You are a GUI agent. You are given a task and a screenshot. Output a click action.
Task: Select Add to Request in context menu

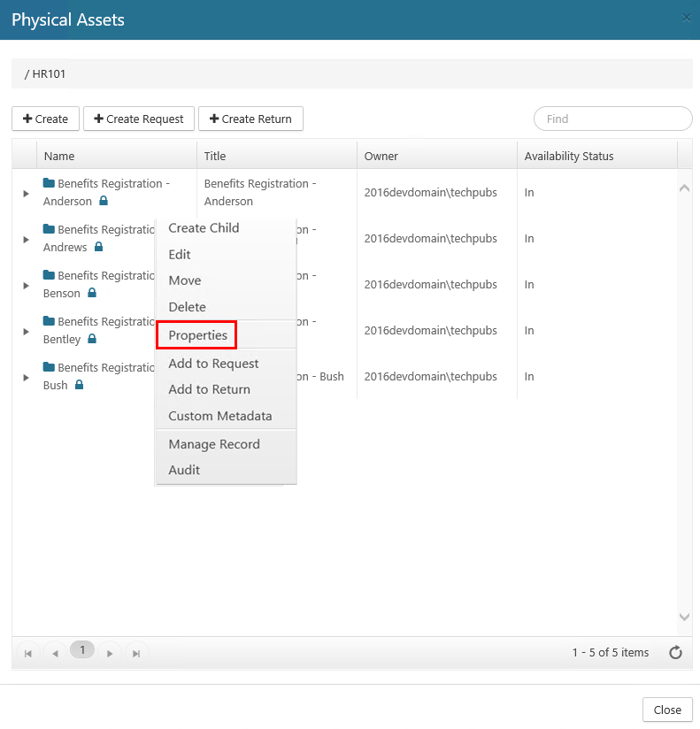click(x=213, y=364)
